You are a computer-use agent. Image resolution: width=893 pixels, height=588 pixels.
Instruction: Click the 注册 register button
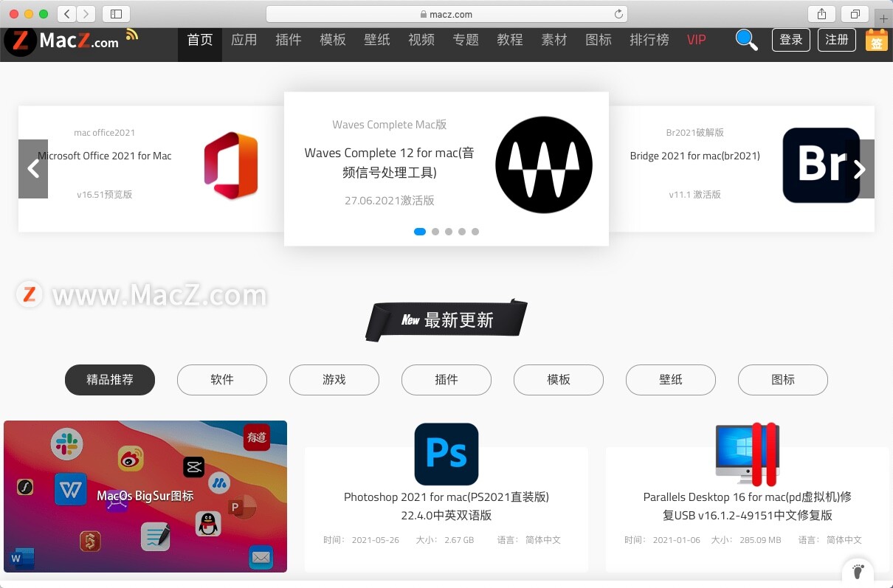click(837, 40)
